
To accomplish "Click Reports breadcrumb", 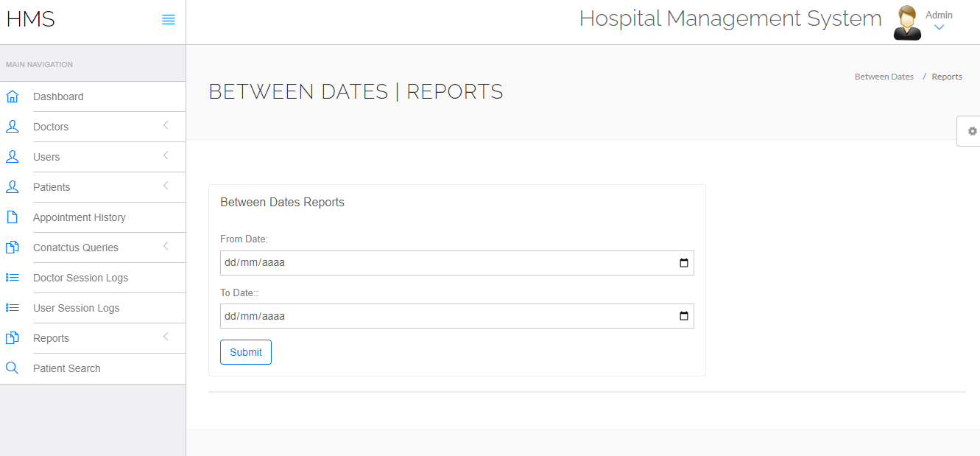I will (x=947, y=77).
